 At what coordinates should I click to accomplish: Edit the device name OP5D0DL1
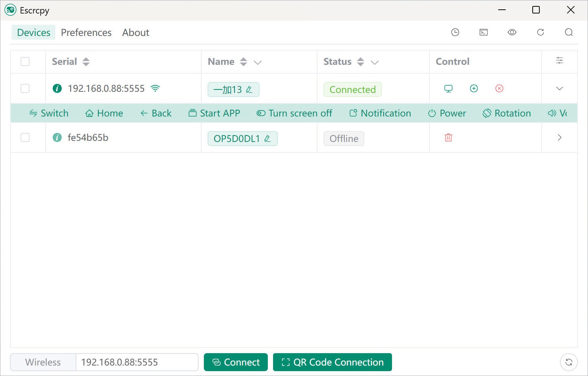267,139
